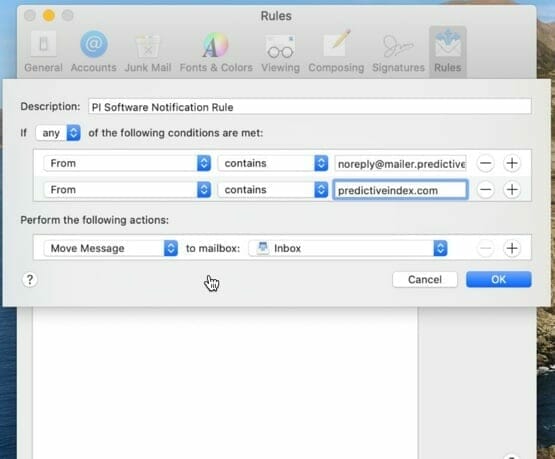Click the Cancel button
Image resolution: width=555 pixels, height=459 pixels.
pos(425,279)
